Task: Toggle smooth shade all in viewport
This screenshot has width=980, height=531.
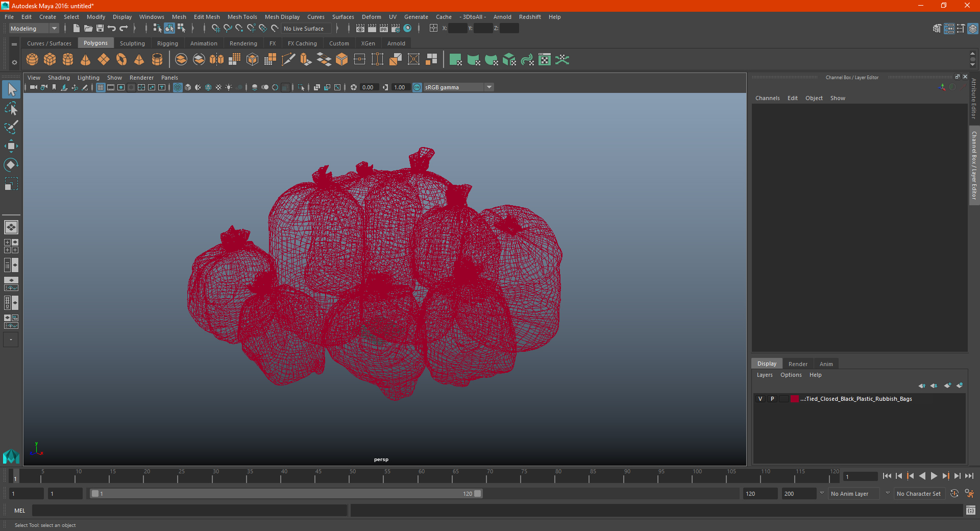Action: 188,87
